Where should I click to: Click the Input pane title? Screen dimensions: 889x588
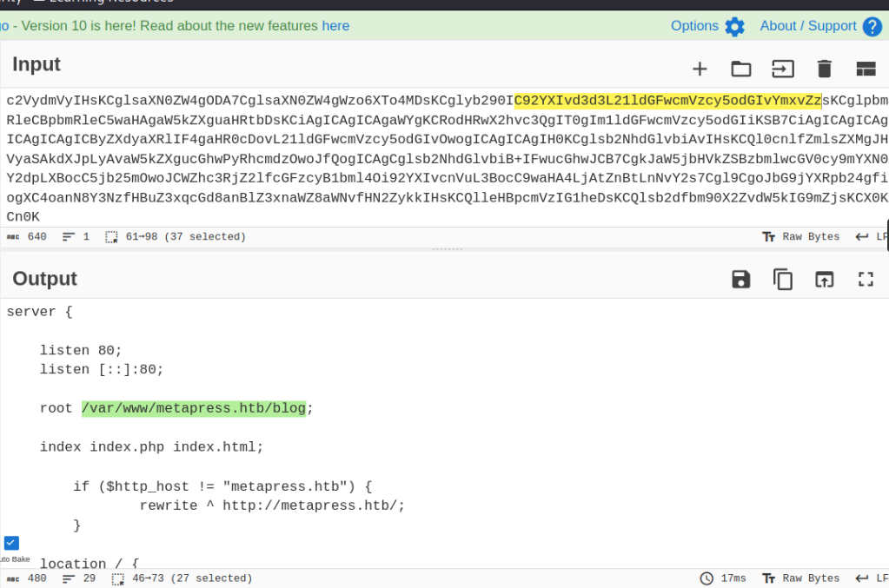(x=36, y=64)
